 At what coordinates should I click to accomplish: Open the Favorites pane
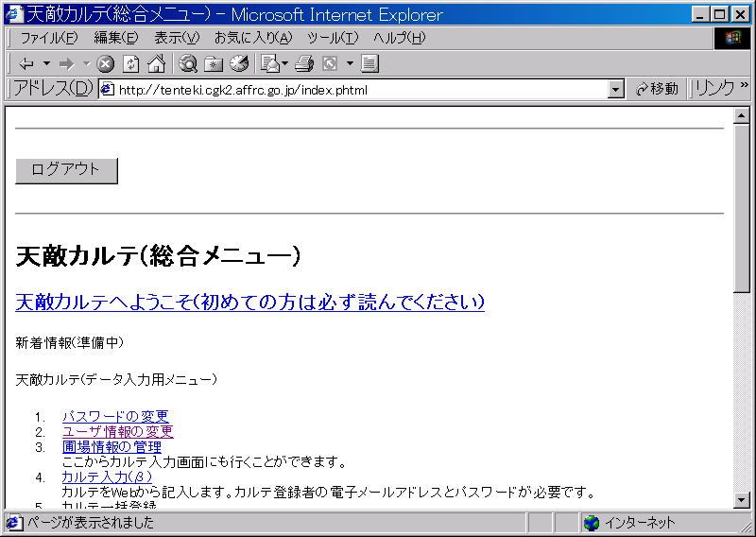point(214,64)
